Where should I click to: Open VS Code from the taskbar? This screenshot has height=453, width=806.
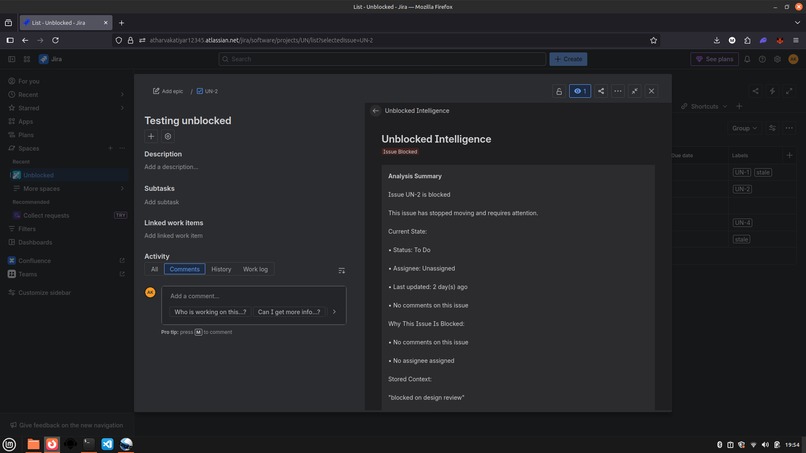coord(107,444)
